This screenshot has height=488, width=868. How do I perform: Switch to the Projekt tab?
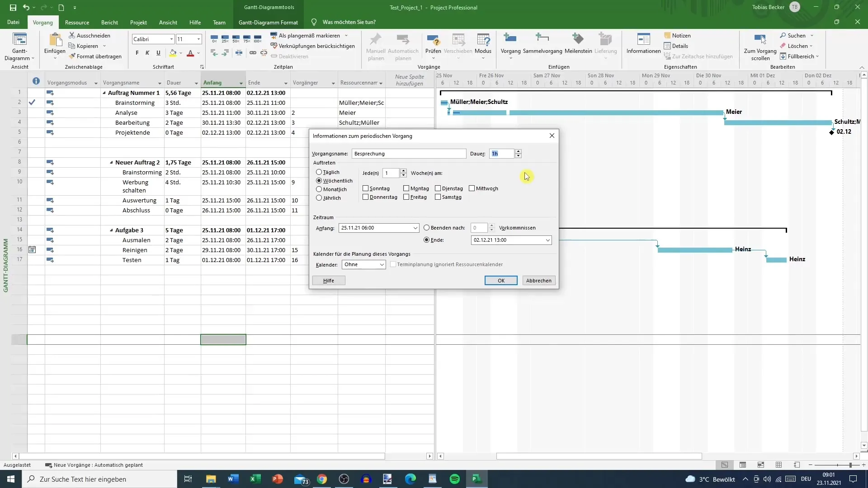pyautogui.click(x=138, y=22)
